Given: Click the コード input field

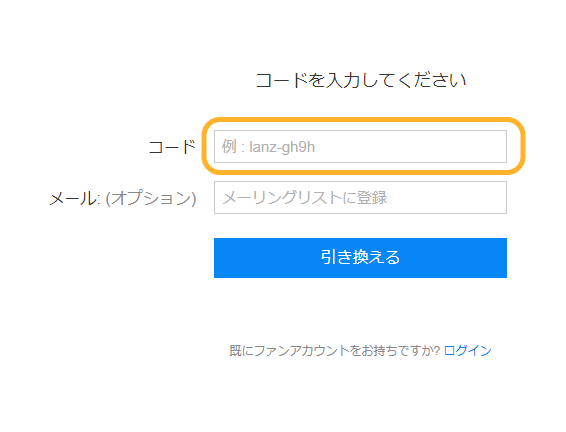Looking at the screenshot, I should [360, 147].
